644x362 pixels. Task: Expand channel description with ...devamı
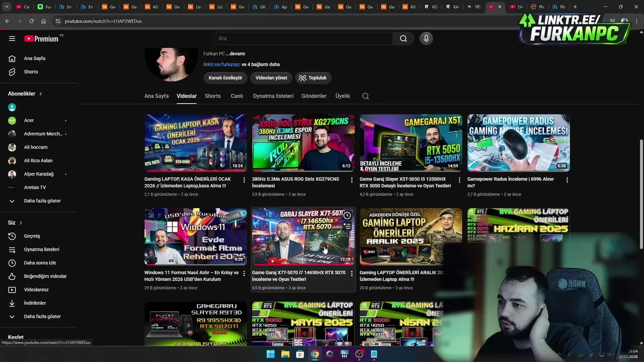pyautogui.click(x=235, y=54)
